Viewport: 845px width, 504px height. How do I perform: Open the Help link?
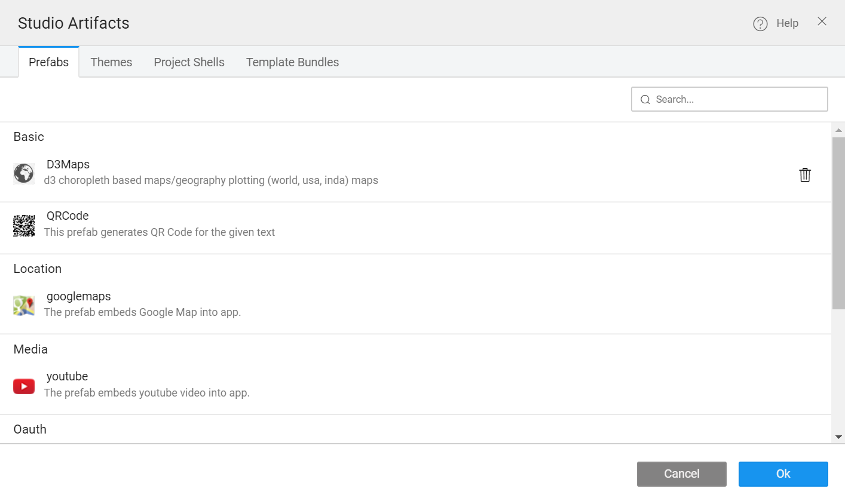787,23
